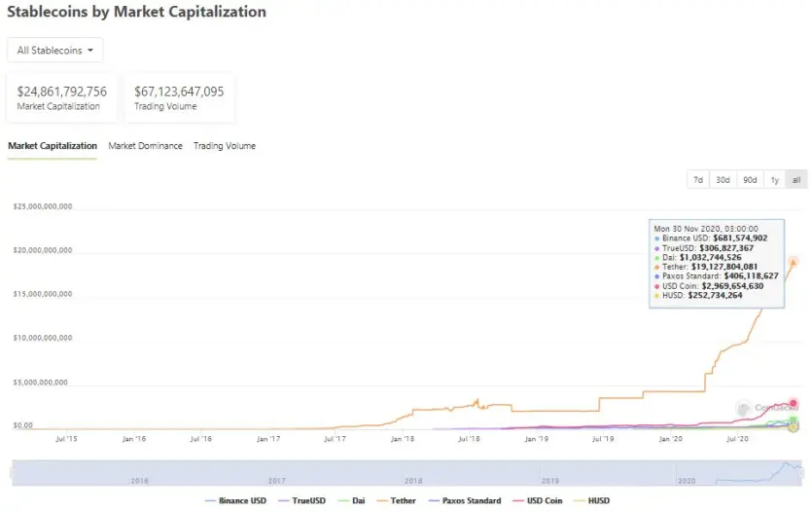Screen dimensions: 812x512
Task: Switch to Trading Volume tab
Action: tap(225, 146)
